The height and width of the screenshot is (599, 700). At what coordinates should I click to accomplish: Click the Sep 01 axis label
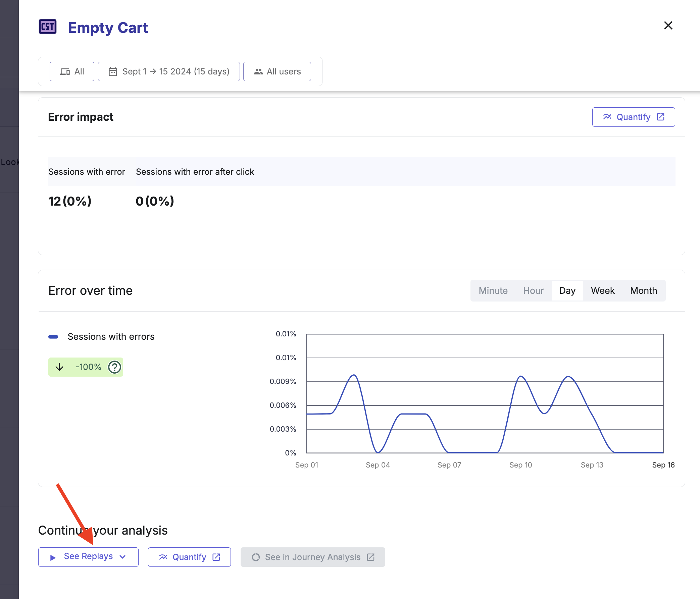[306, 465]
